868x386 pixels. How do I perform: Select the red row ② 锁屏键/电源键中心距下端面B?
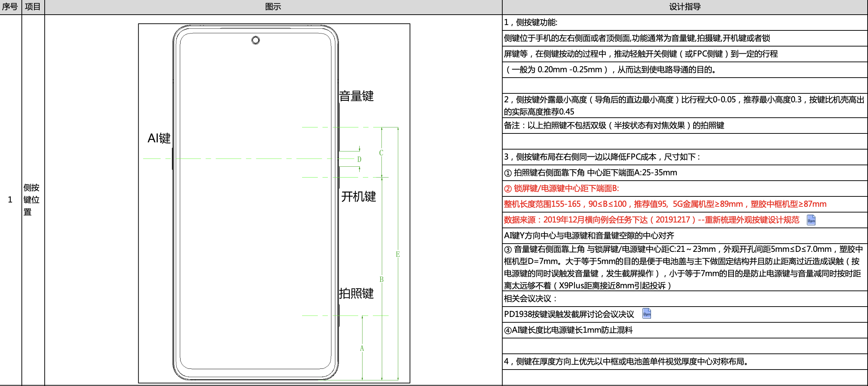click(x=685, y=189)
